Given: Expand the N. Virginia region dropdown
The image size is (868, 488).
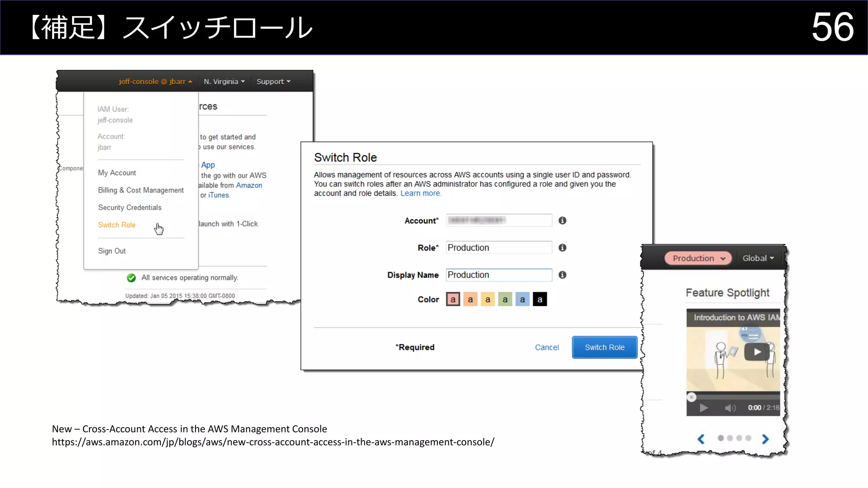Looking at the screenshot, I should pyautogui.click(x=224, y=81).
